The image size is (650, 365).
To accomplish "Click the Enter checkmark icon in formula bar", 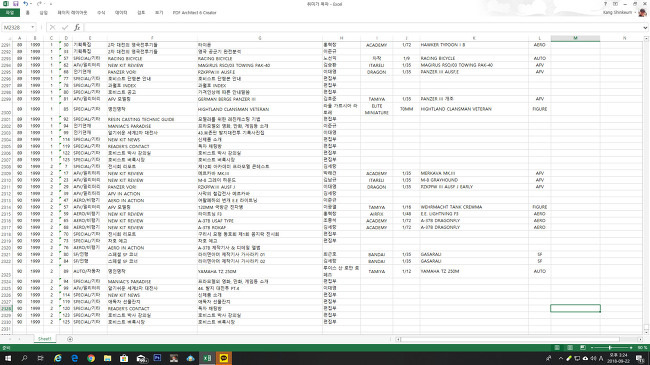I will [x=65, y=27].
